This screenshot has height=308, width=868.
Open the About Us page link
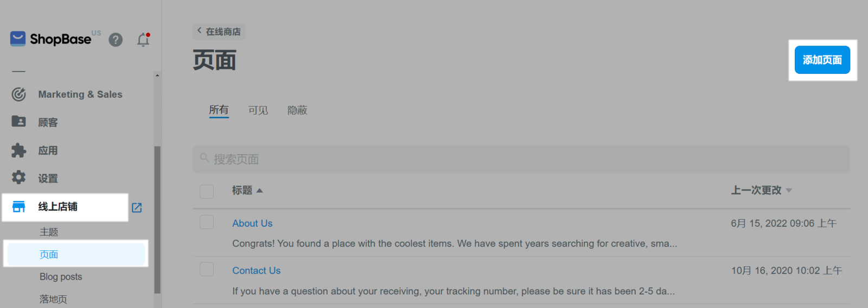[x=252, y=223]
